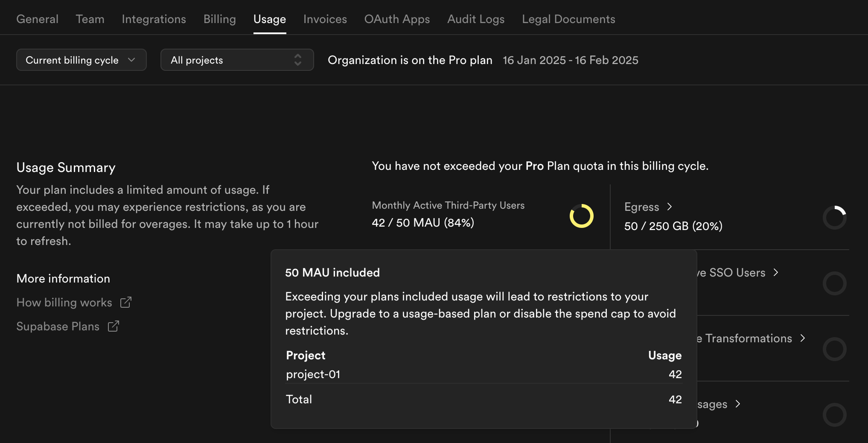View the Legal Documents tab
This screenshot has width=868, height=443.
(x=568, y=19)
